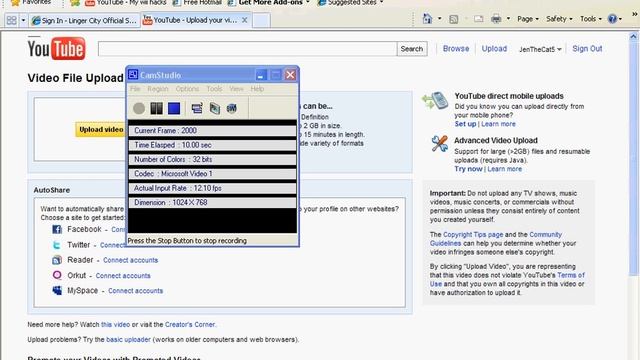Click the Facebook icon in AutoShare
The image size is (640, 360).
point(57,229)
